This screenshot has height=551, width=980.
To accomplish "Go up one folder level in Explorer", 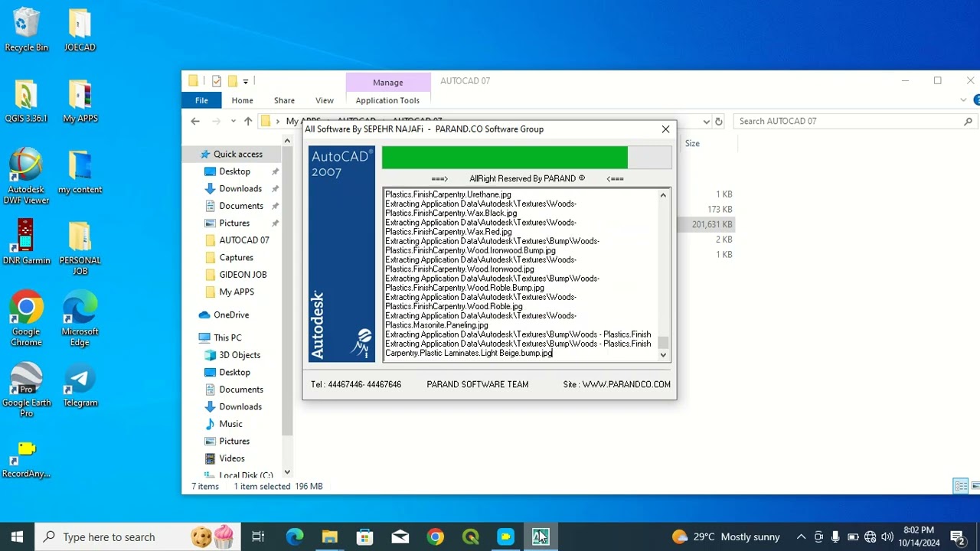I will point(248,121).
